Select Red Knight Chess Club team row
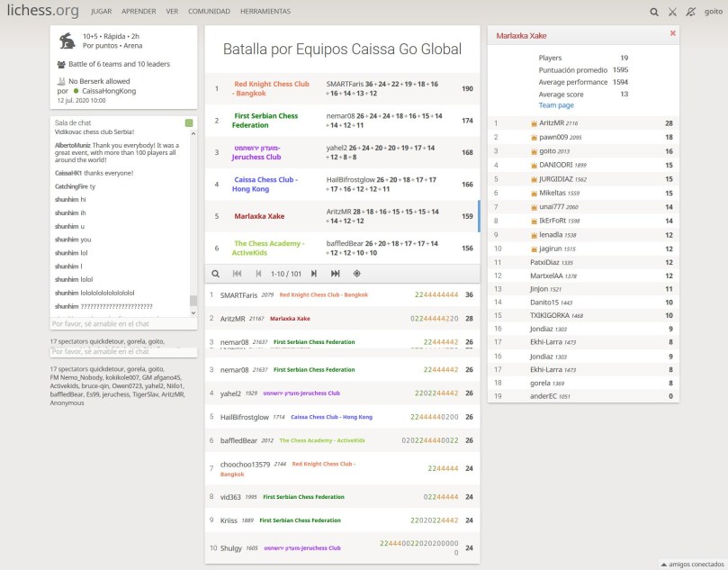Viewport: 728px width, 570px height. [342, 88]
